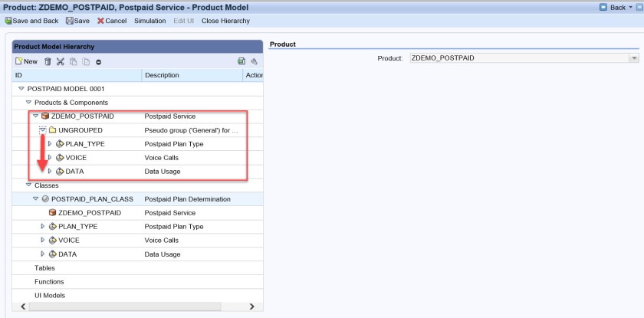644x318 pixels.
Task: Click the icon beside PLAN_TYPE under UNGROUPED
Action: coord(60,144)
